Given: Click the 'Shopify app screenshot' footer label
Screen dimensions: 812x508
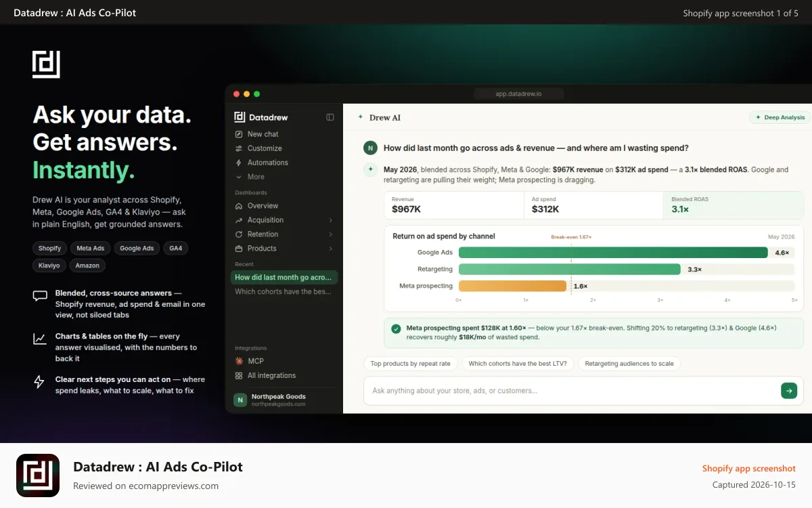Looking at the screenshot, I should tap(749, 469).
